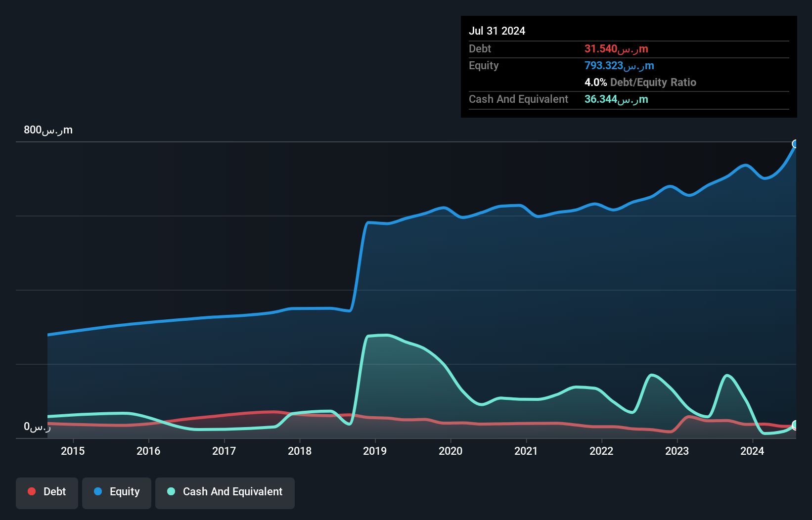This screenshot has height=520, width=812.
Task: Click the 2021 x-axis label
Action: 526,451
